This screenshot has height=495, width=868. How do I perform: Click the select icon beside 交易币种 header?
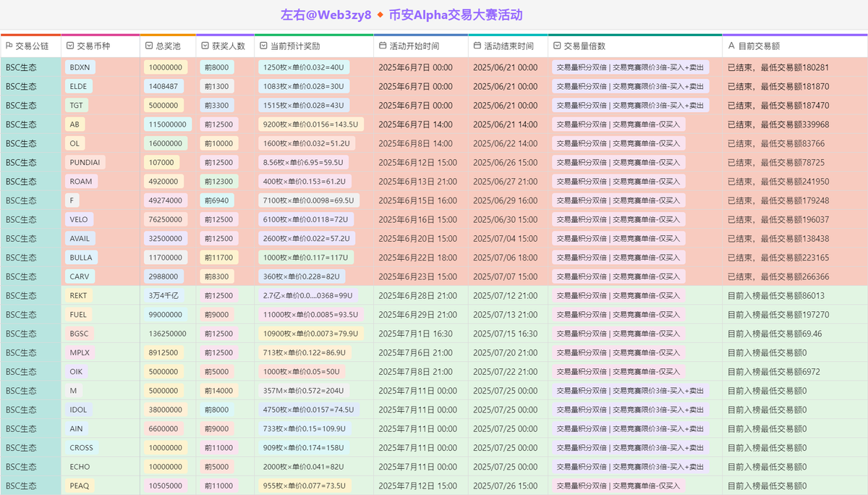70,46
